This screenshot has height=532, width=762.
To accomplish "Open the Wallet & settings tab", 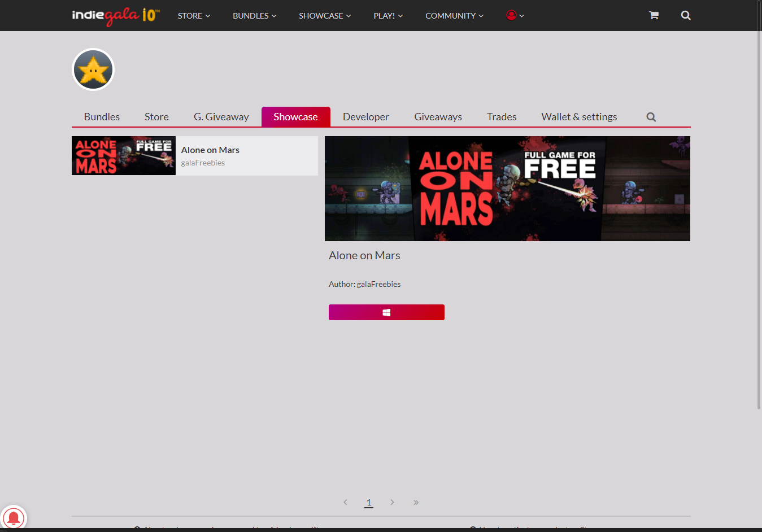I will 580,117.
